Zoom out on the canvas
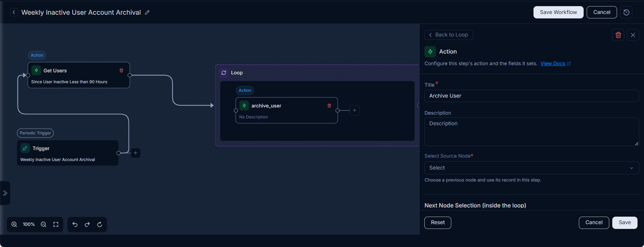This screenshot has height=247, width=644. coord(43,224)
